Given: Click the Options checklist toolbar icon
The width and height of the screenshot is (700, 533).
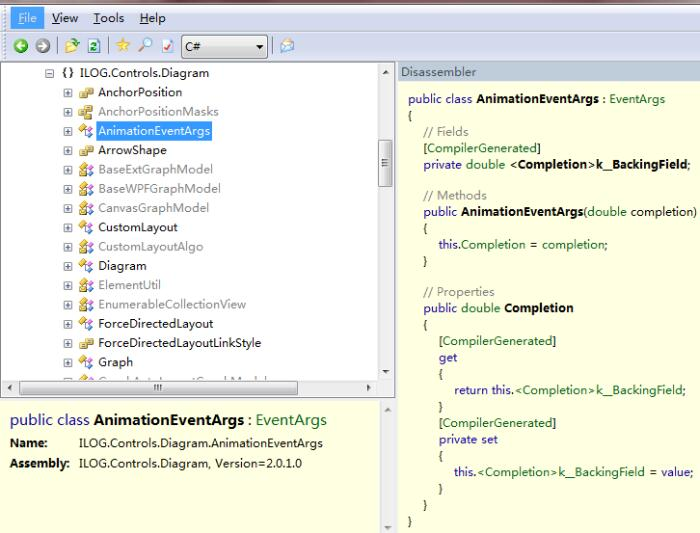Looking at the screenshot, I should point(166,46).
